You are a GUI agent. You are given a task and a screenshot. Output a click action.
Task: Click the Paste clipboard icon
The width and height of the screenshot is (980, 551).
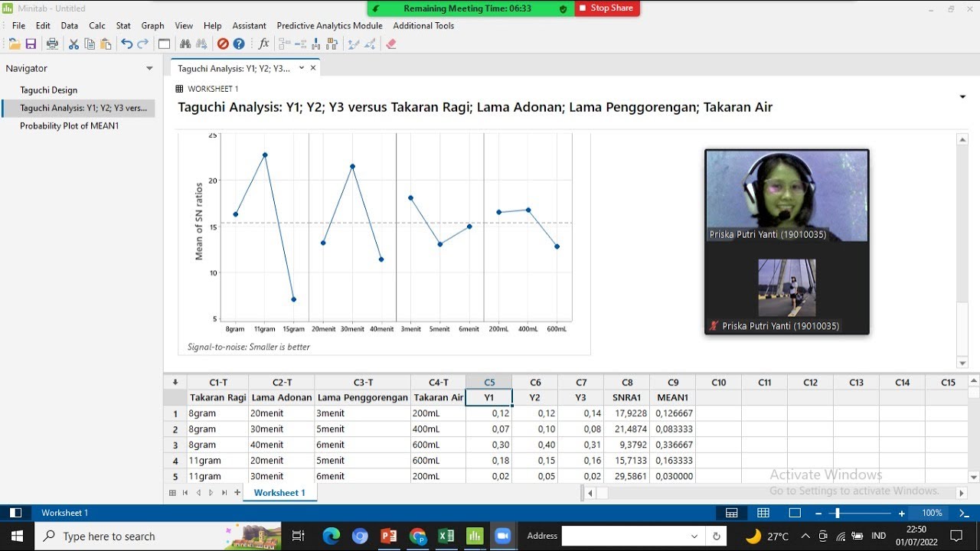(x=106, y=44)
